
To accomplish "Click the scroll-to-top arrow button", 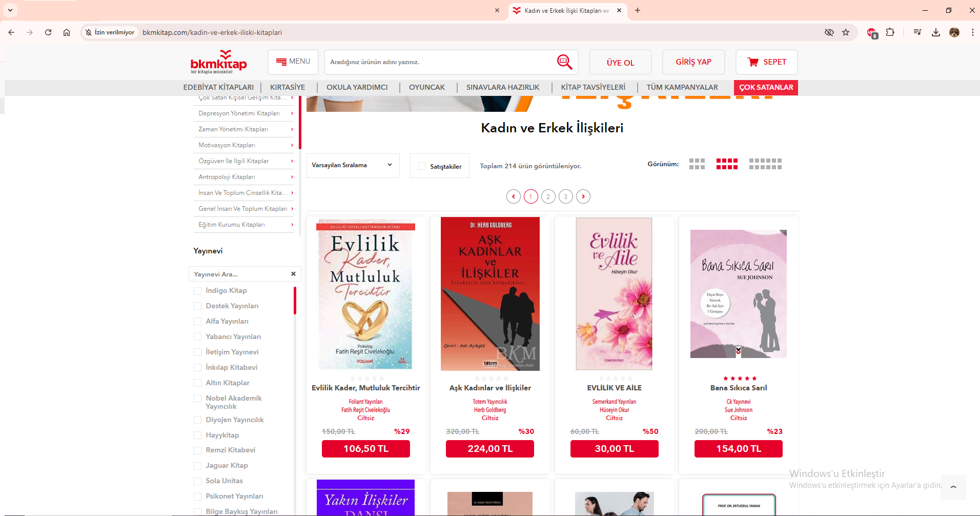I will pyautogui.click(x=953, y=487).
